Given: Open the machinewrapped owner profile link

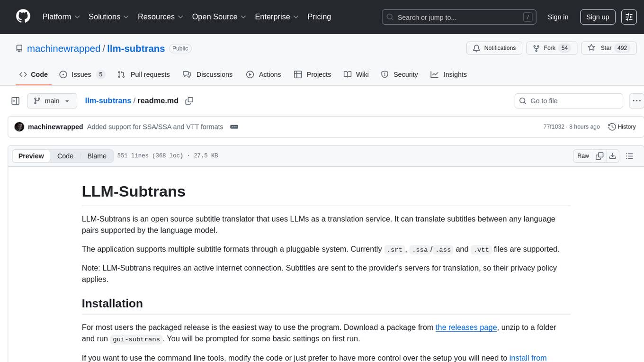Looking at the screenshot, I should tap(63, 48).
